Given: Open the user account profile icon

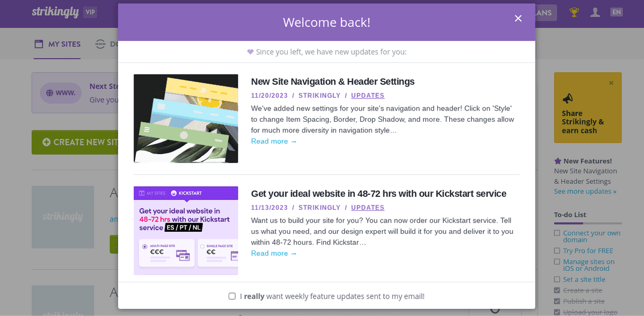Looking at the screenshot, I should pos(595,12).
